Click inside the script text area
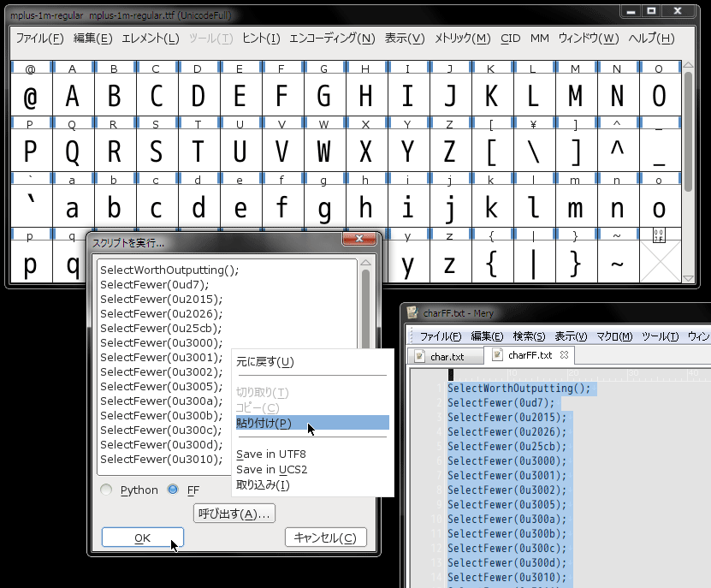 pyautogui.click(x=228, y=367)
